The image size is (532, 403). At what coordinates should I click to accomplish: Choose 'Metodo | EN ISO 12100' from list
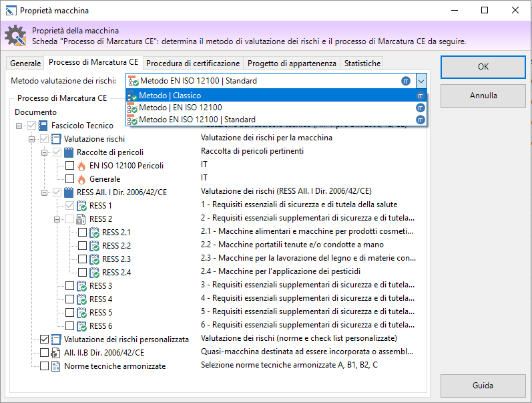click(x=180, y=108)
